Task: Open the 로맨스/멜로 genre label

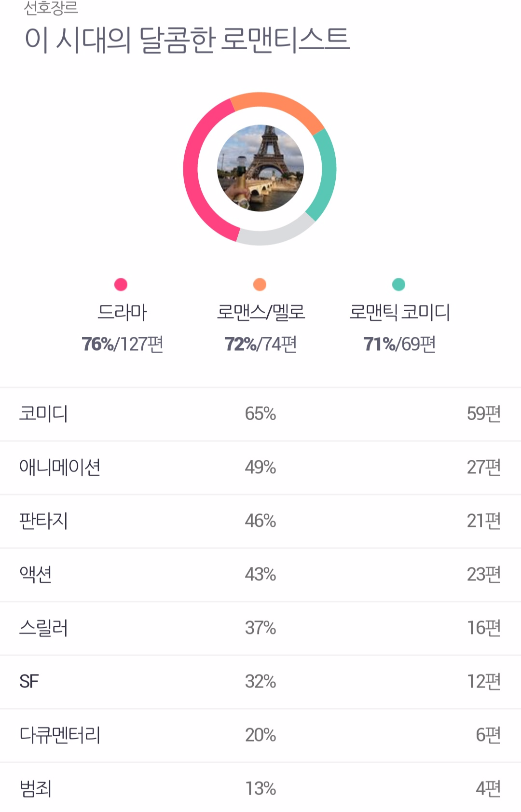Action: (x=260, y=312)
